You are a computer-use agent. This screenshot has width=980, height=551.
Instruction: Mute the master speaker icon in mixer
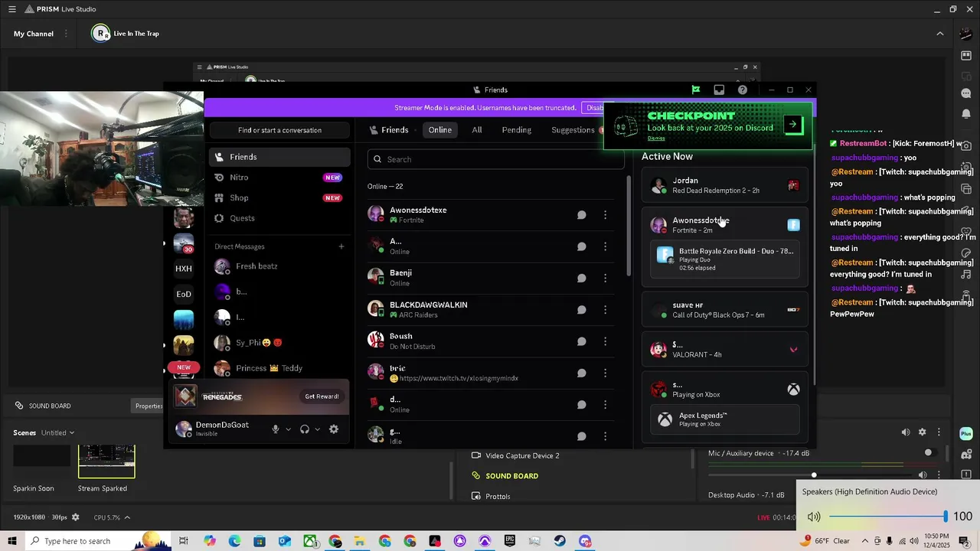click(x=906, y=432)
